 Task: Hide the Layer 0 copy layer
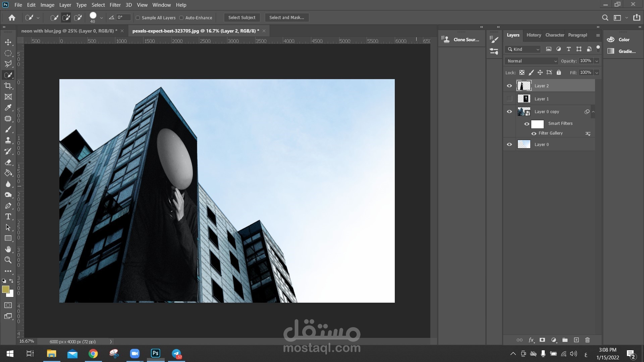point(509,112)
